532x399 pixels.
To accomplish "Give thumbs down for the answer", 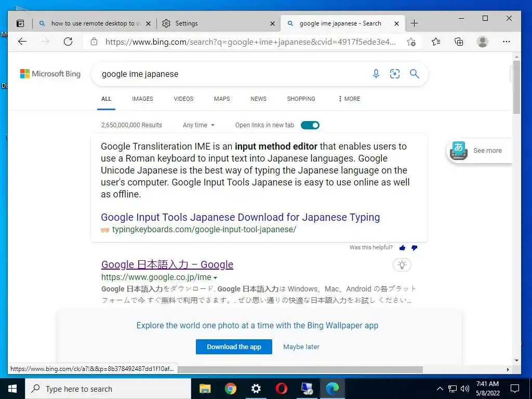I will pos(414,248).
